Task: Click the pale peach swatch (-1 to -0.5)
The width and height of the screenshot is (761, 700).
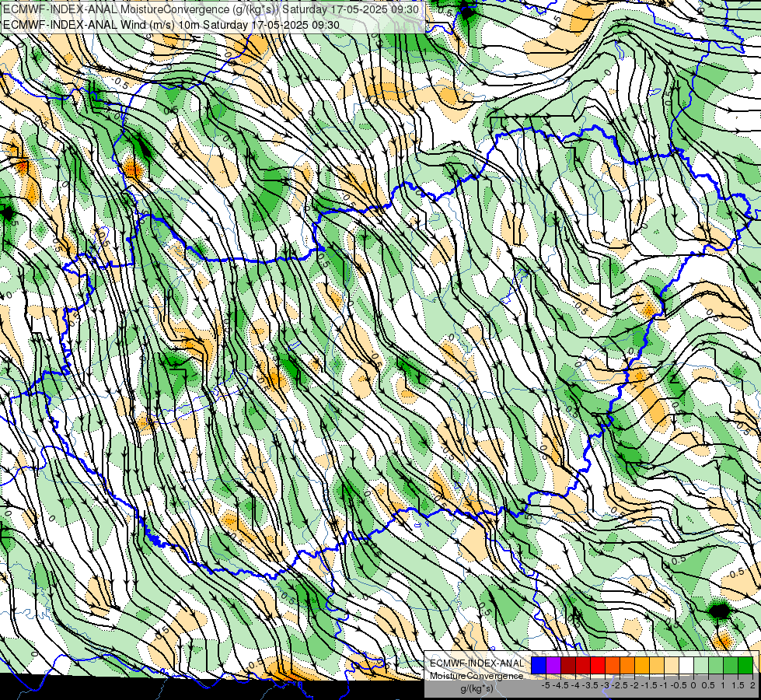Action: 672,666
